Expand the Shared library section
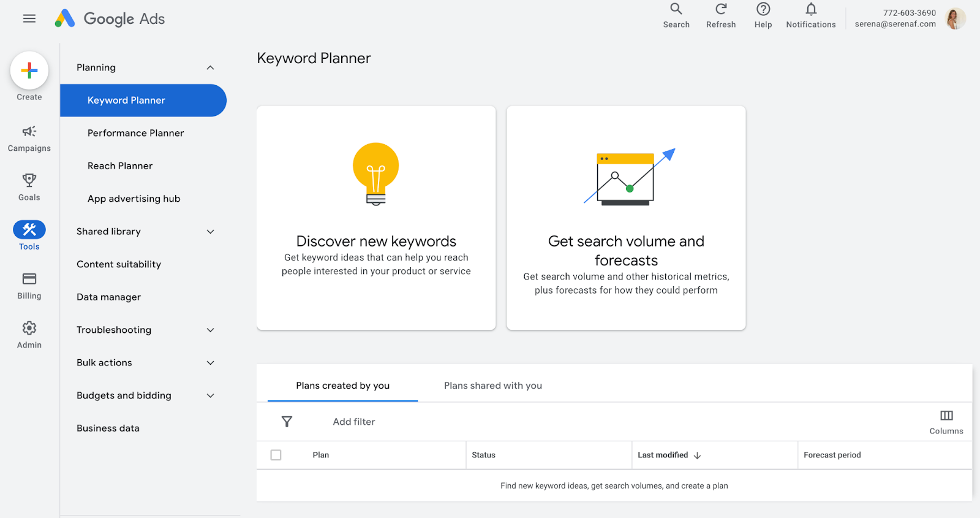980x518 pixels. [211, 232]
